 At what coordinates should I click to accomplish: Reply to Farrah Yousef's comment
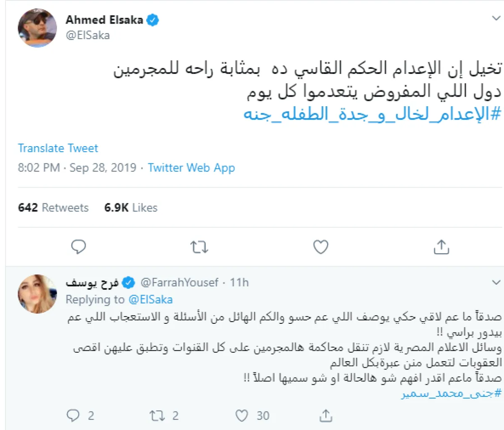coord(73,416)
